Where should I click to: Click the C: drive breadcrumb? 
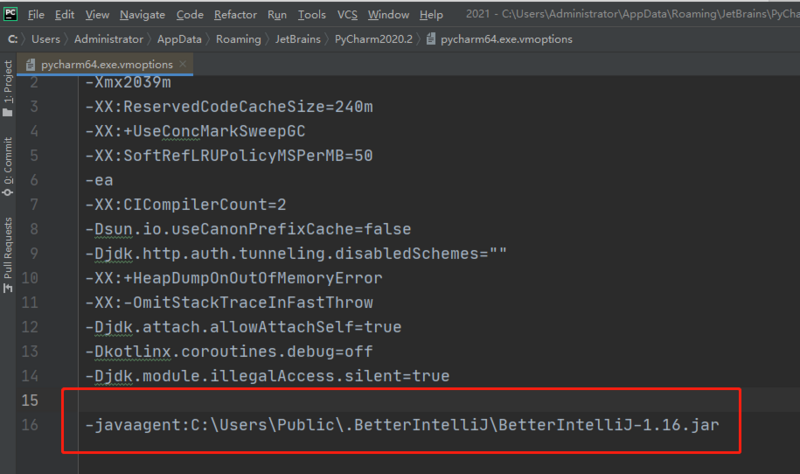tap(13, 39)
